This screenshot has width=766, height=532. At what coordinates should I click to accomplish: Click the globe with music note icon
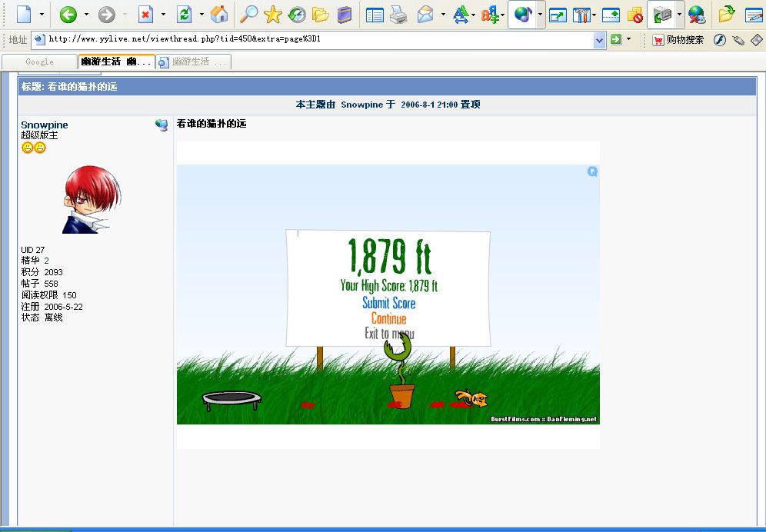tap(523, 15)
